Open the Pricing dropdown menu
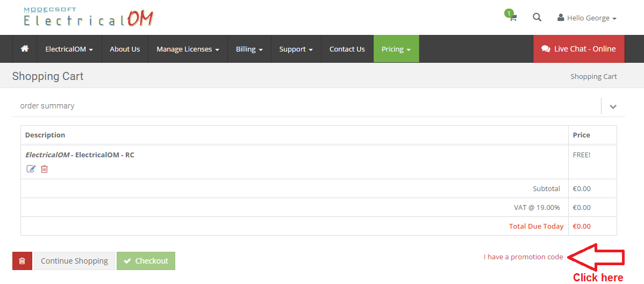Screen dimensions: 644x284 pyautogui.click(x=396, y=49)
